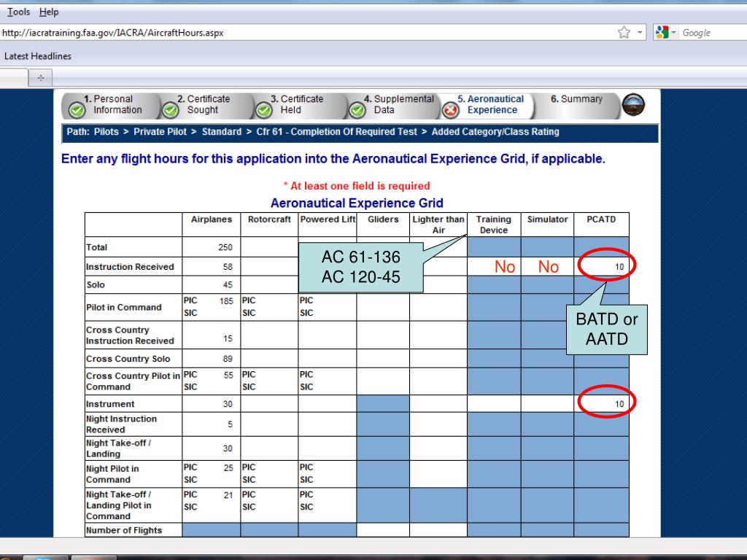This screenshot has height=560, width=747.
Task: Open a new browser tab
Action: point(41,77)
